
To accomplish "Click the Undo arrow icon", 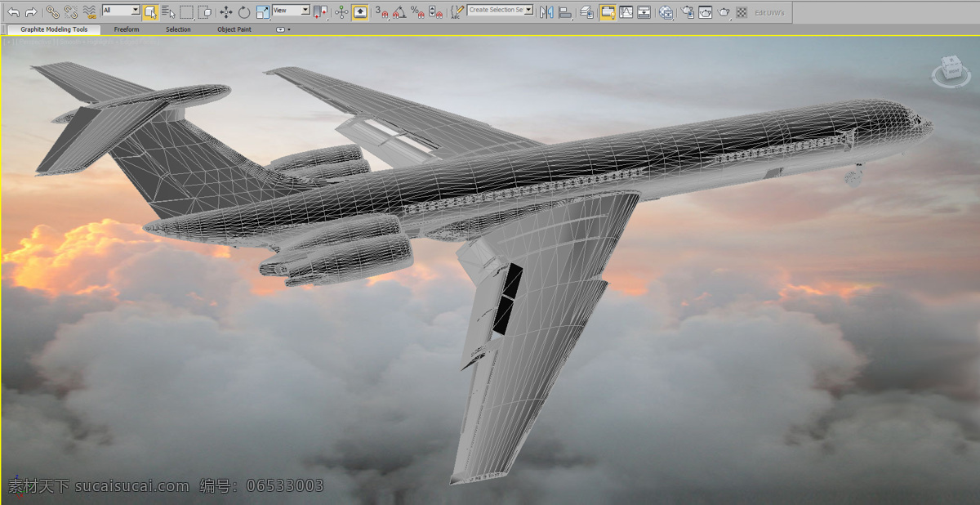I will (x=14, y=12).
